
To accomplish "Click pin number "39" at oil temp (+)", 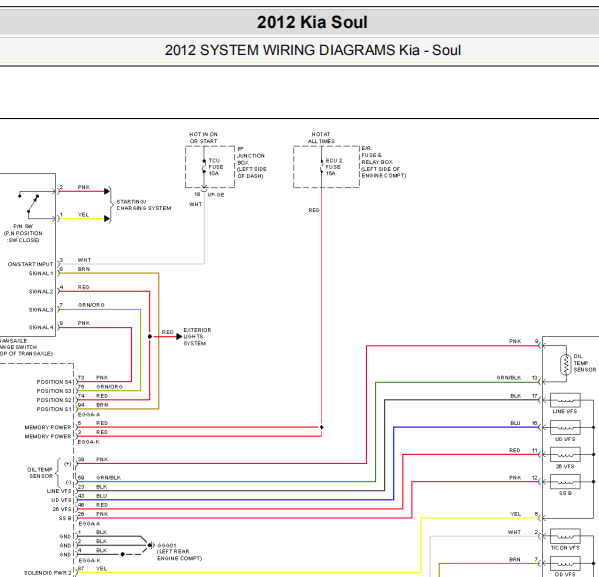I will click(x=81, y=459).
